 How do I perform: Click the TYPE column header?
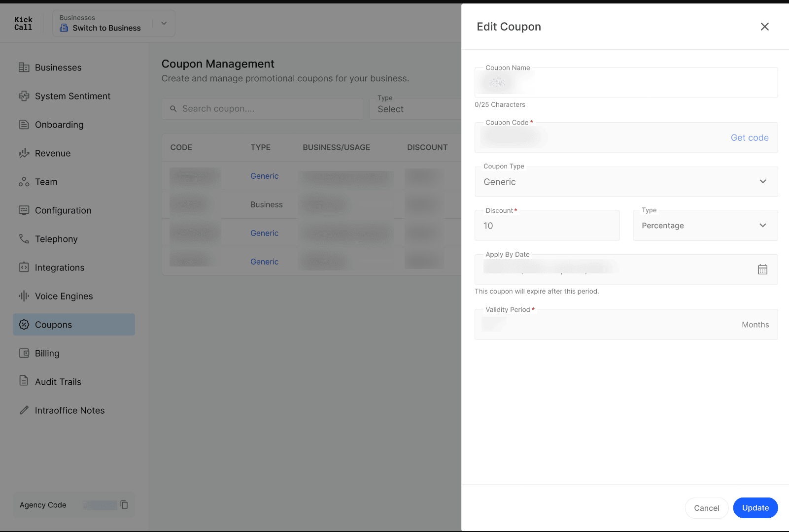tap(260, 147)
